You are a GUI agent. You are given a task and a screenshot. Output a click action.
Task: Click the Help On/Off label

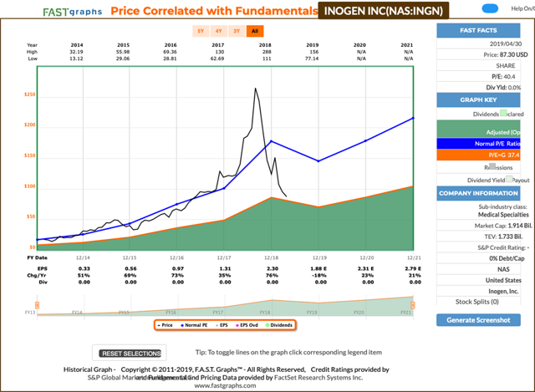522,8
